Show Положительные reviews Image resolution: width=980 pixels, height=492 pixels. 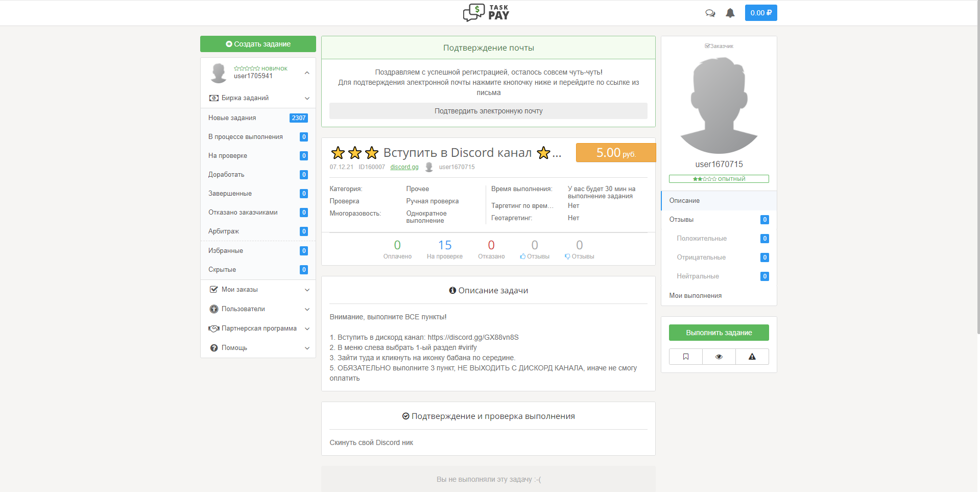pos(719,239)
